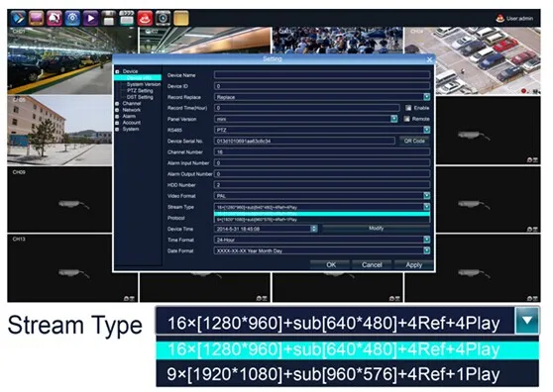Select the CH02 camera tile

click(205, 41)
